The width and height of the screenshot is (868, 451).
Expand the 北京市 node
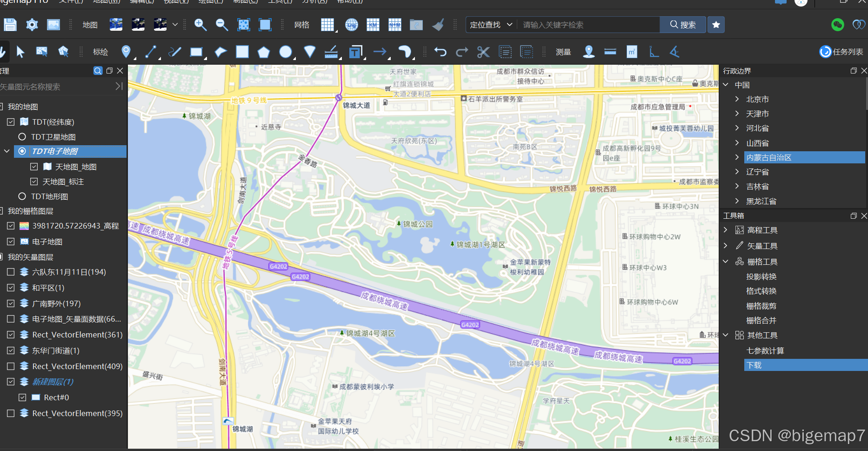(737, 99)
